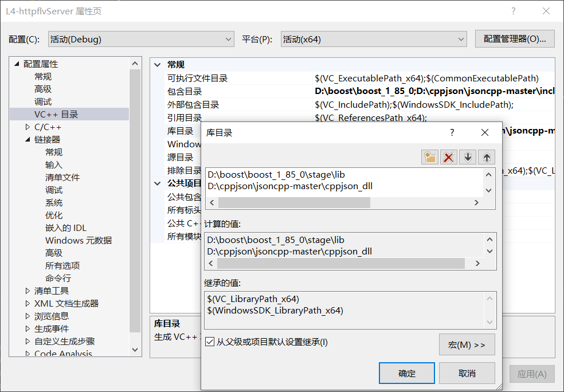Open help for the 属性页 window

coord(514,11)
